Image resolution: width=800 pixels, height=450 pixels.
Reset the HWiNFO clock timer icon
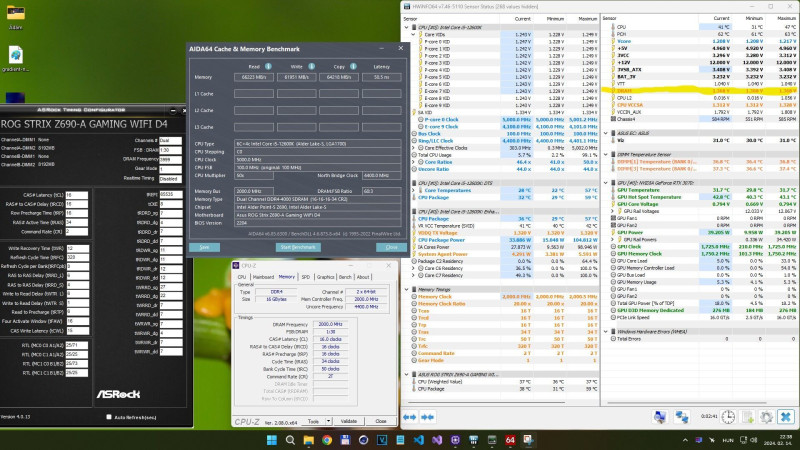[x=728, y=417]
